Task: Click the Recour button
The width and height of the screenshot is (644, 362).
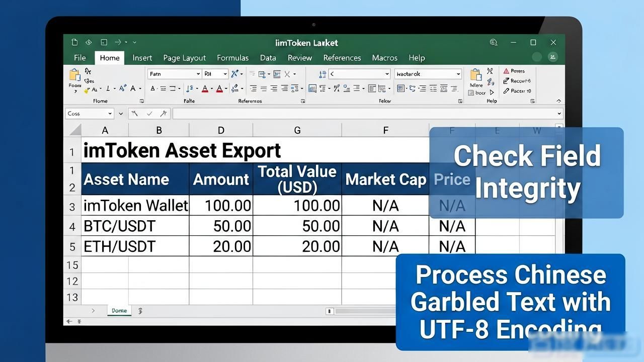Action: coord(517,81)
